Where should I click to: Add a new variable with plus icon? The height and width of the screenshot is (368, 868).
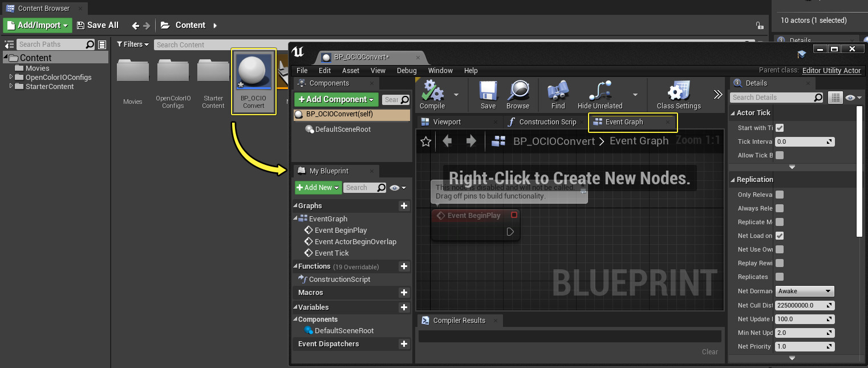pos(404,308)
